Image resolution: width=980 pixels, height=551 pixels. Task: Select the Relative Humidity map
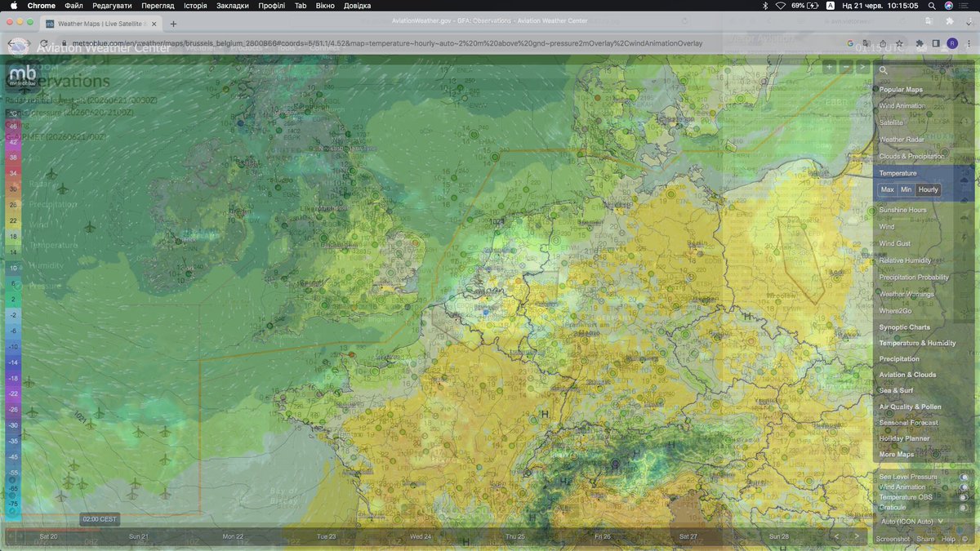[x=905, y=260]
